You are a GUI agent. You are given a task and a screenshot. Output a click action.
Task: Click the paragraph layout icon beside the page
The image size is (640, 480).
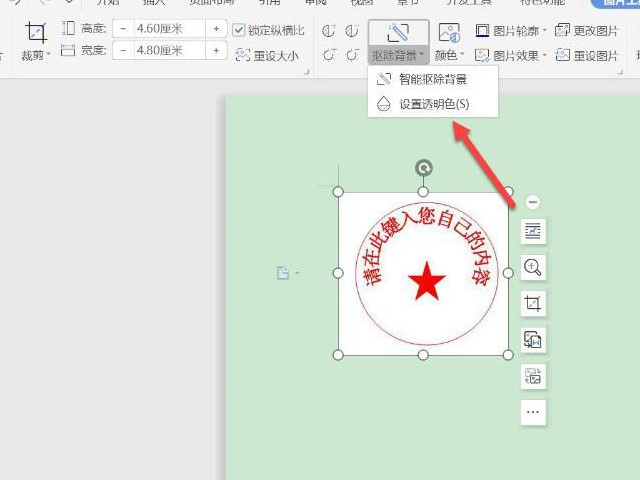(x=283, y=272)
